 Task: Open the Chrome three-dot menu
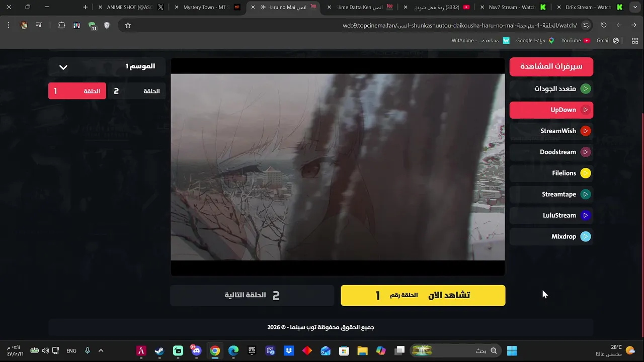[x=9, y=25]
